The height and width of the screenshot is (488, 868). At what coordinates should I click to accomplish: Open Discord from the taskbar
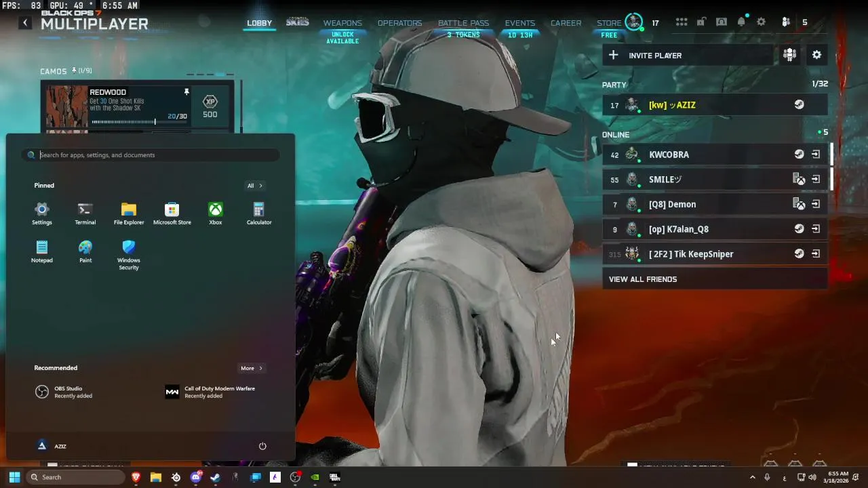(x=196, y=477)
